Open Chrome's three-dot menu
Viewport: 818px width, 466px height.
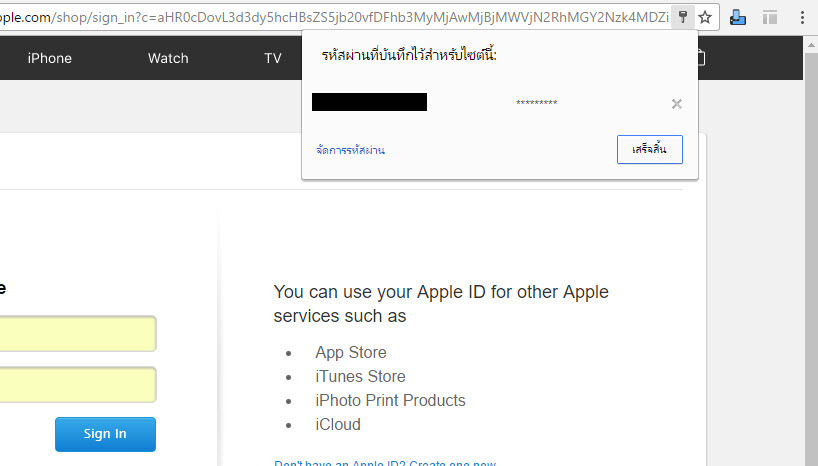pyautogui.click(x=803, y=17)
